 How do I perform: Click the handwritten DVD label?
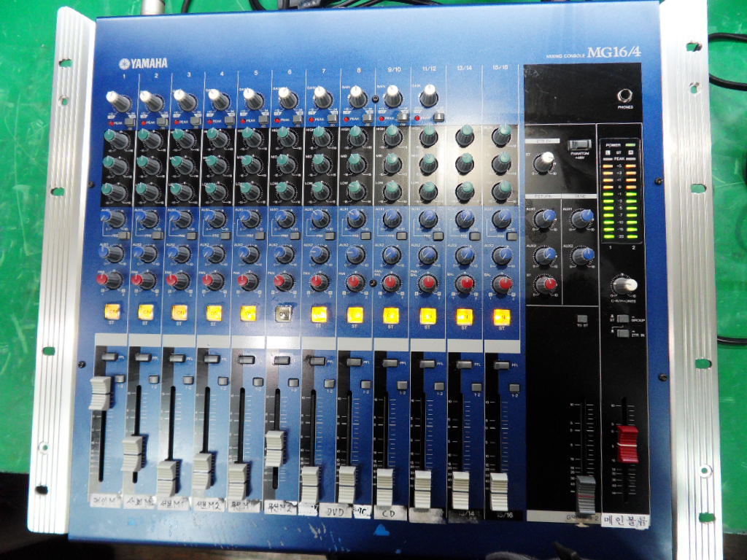pyautogui.click(x=336, y=512)
